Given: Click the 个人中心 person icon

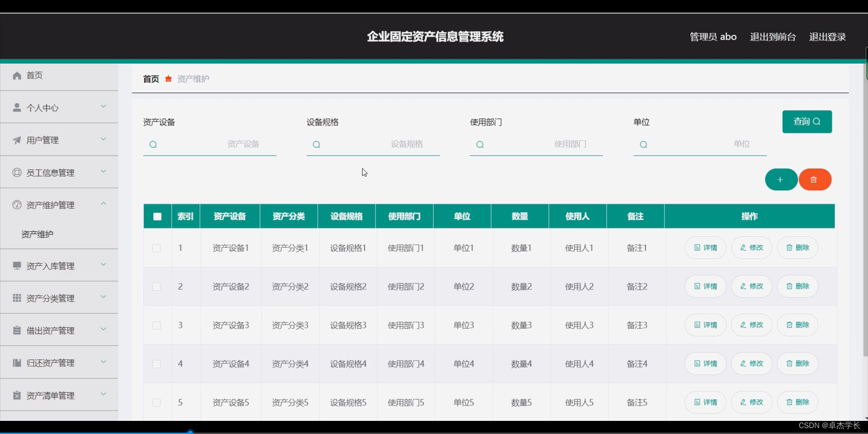Looking at the screenshot, I should click(x=17, y=108).
